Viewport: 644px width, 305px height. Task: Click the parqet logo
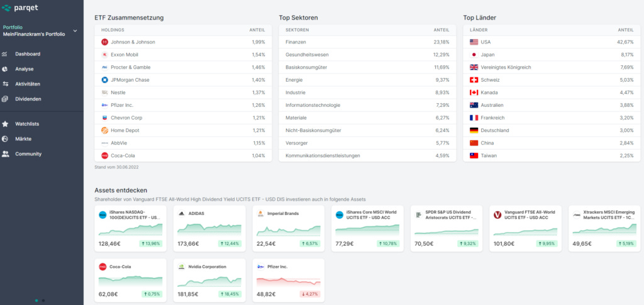pos(19,8)
